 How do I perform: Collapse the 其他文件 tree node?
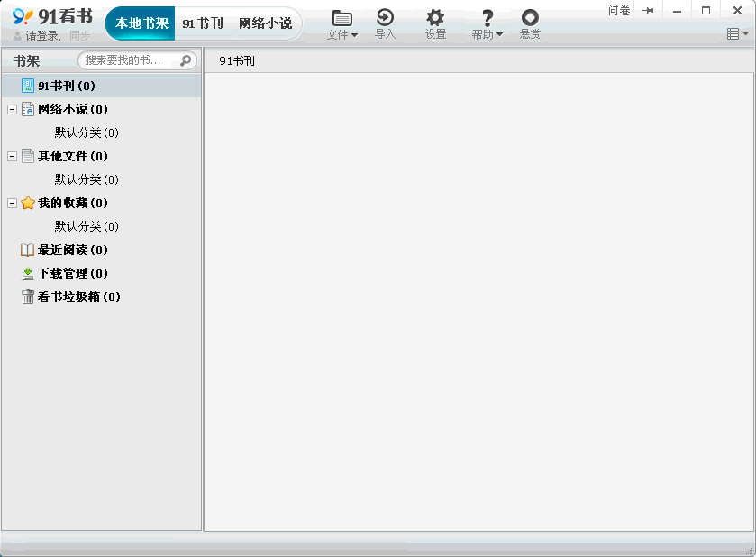coord(12,156)
